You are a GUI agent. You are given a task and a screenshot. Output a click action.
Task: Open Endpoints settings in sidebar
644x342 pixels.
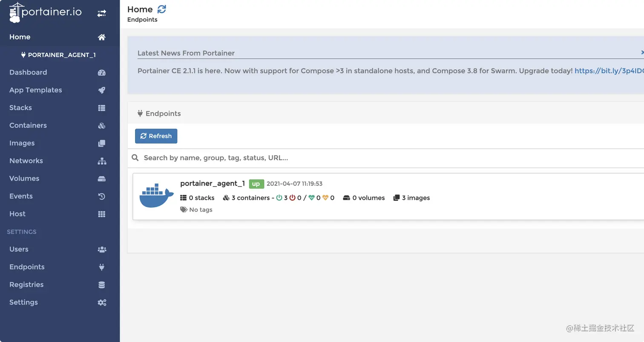(27, 267)
